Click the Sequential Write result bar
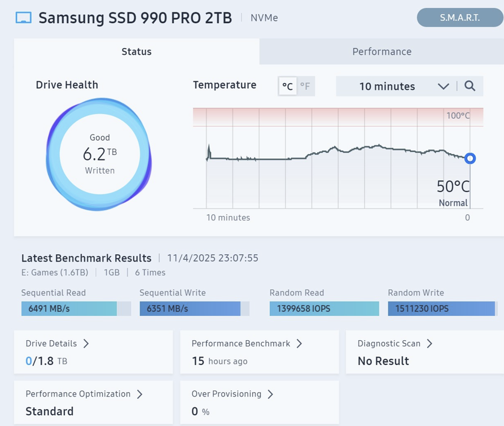This screenshot has width=504, height=426. point(194,308)
